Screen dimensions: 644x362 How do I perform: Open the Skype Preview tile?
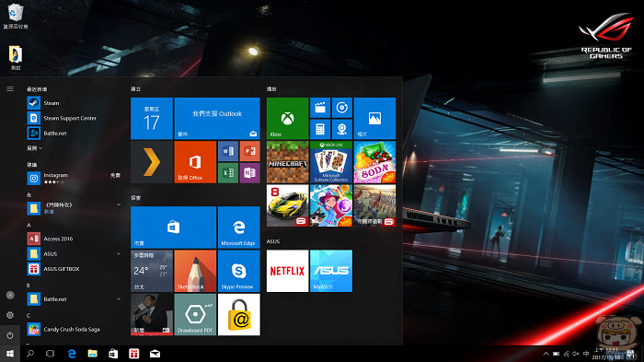point(239,271)
